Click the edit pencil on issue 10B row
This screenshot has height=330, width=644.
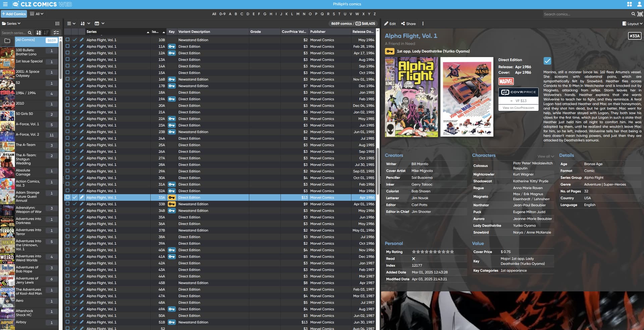pyautogui.click(x=82, y=40)
